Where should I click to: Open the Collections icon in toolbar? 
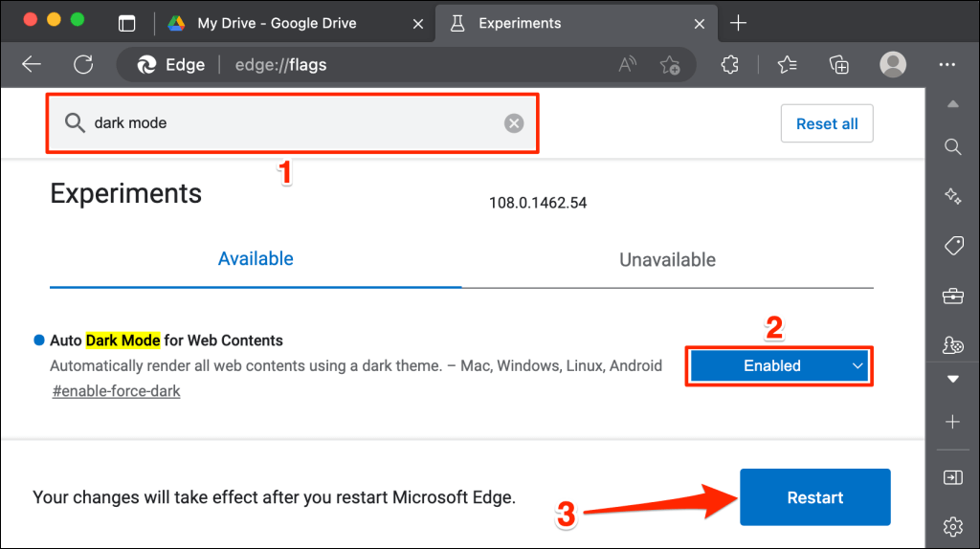point(839,64)
